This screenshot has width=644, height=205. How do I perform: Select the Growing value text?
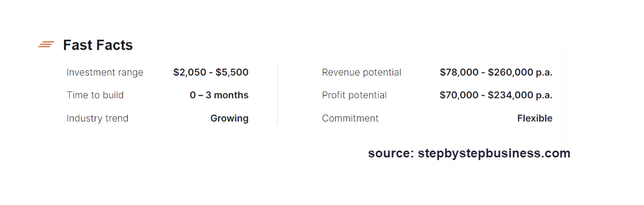(229, 118)
